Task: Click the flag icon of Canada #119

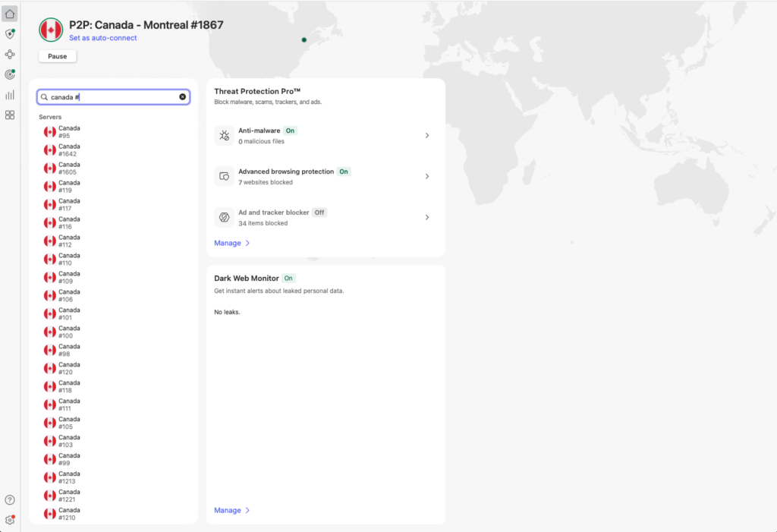Action: (49, 187)
